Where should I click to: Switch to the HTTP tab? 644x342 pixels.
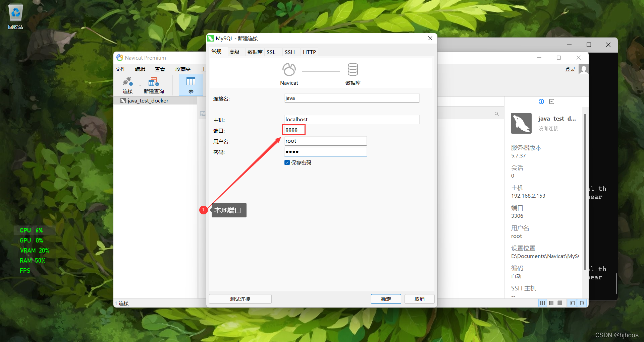[x=309, y=52]
